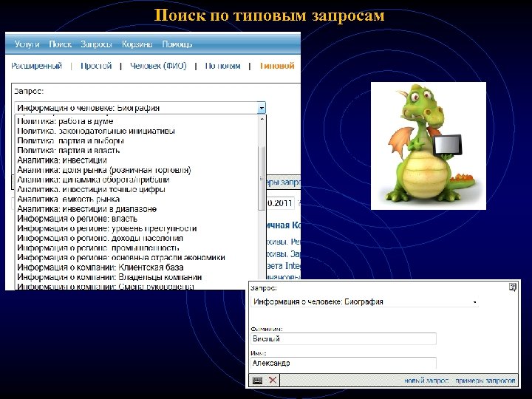This screenshot has width=532, height=399.
Task: Switch to Расширенный search tab
Action: coord(37,66)
